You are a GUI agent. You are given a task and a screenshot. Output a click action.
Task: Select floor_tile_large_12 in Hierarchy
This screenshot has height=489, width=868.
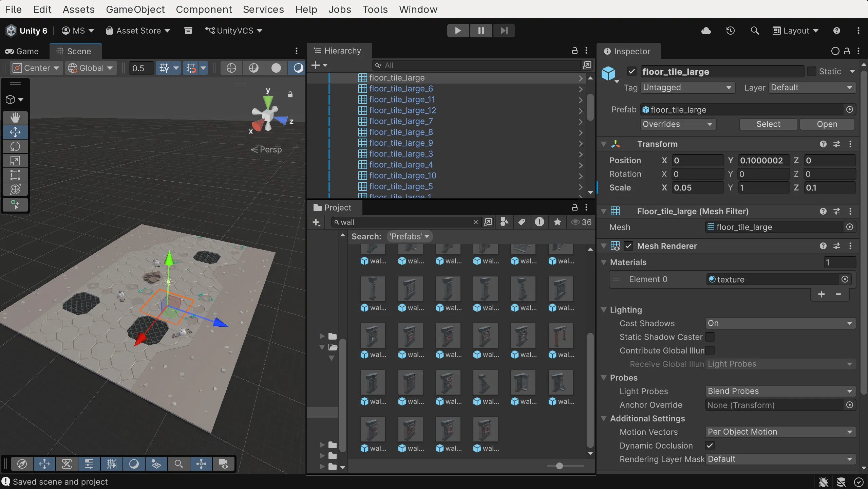[x=402, y=110]
